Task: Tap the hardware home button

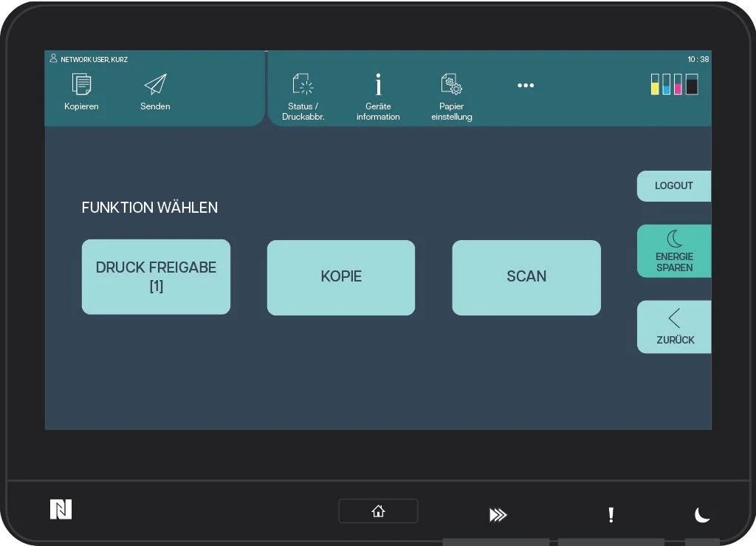Action: tap(378, 511)
